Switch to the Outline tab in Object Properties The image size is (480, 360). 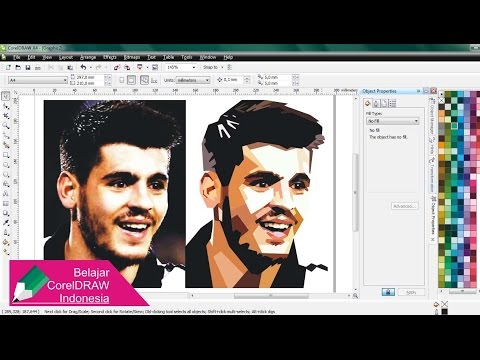(x=376, y=103)
